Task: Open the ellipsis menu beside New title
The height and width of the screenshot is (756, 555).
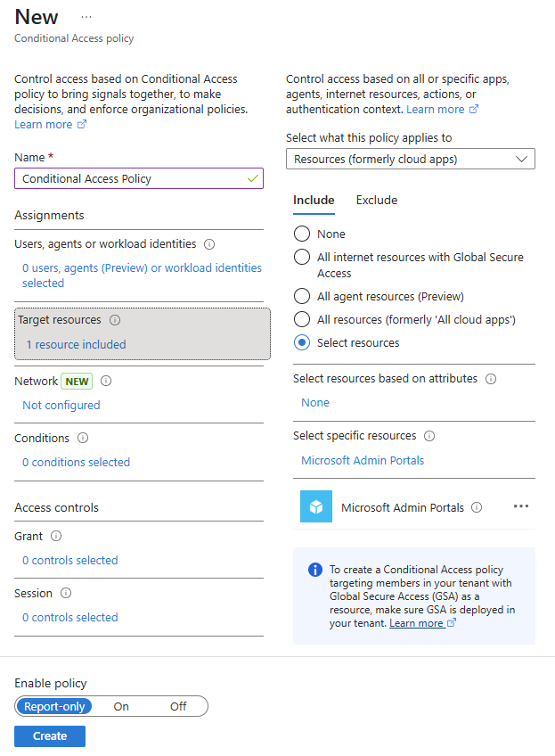Action: [x=86, y=17]
